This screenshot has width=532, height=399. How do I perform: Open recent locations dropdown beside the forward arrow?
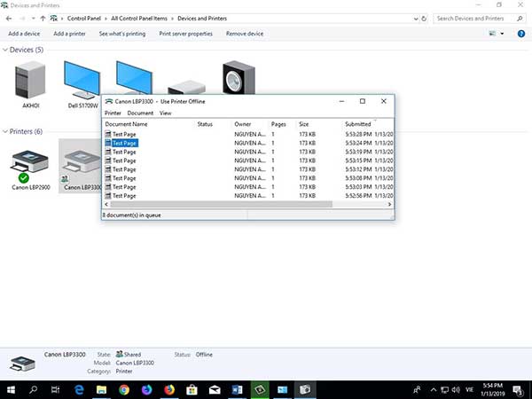tap(34, 19)
